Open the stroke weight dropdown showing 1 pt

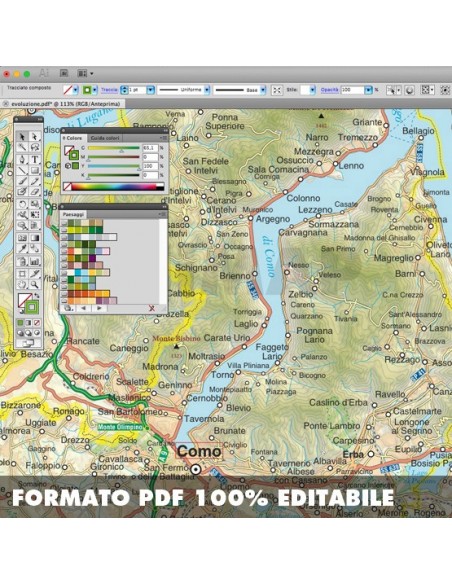pyautogui.click(x=150, y=90)
